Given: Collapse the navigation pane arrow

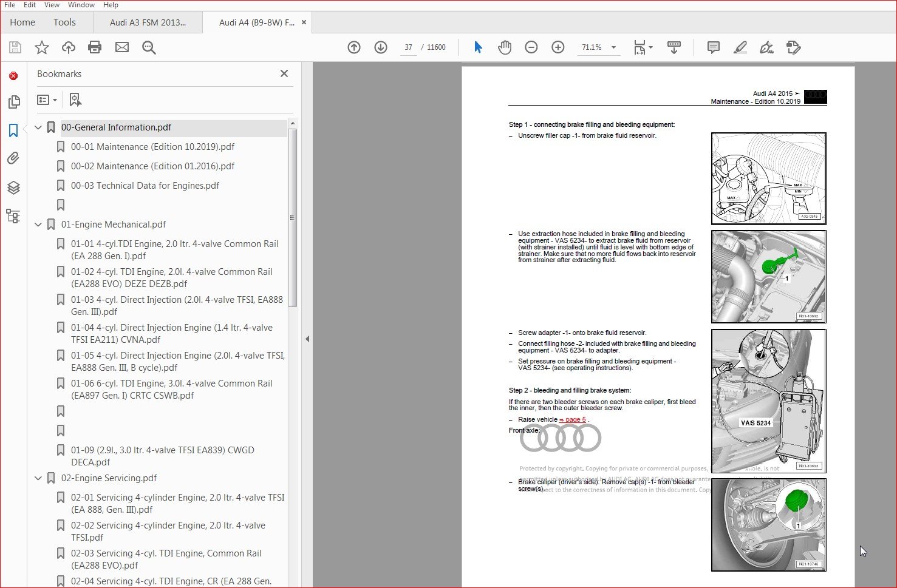Looking at the screenshot, I should (x=307, y=339).
